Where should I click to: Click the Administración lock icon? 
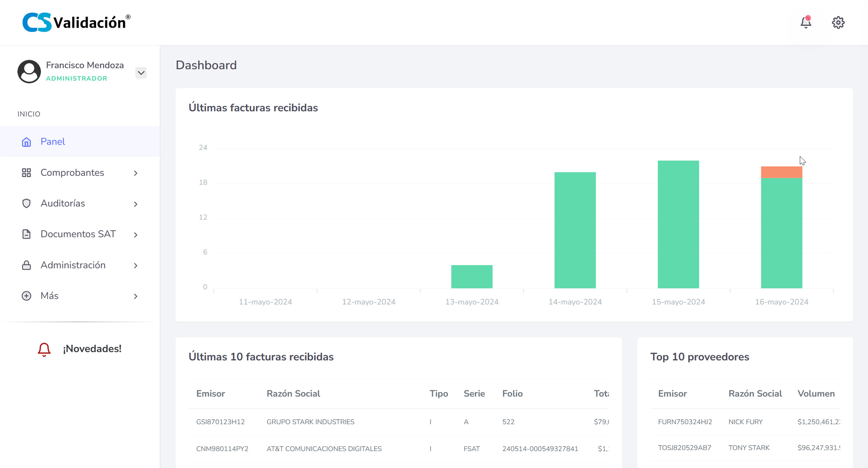pyautogui.click(x=26, y=265)
